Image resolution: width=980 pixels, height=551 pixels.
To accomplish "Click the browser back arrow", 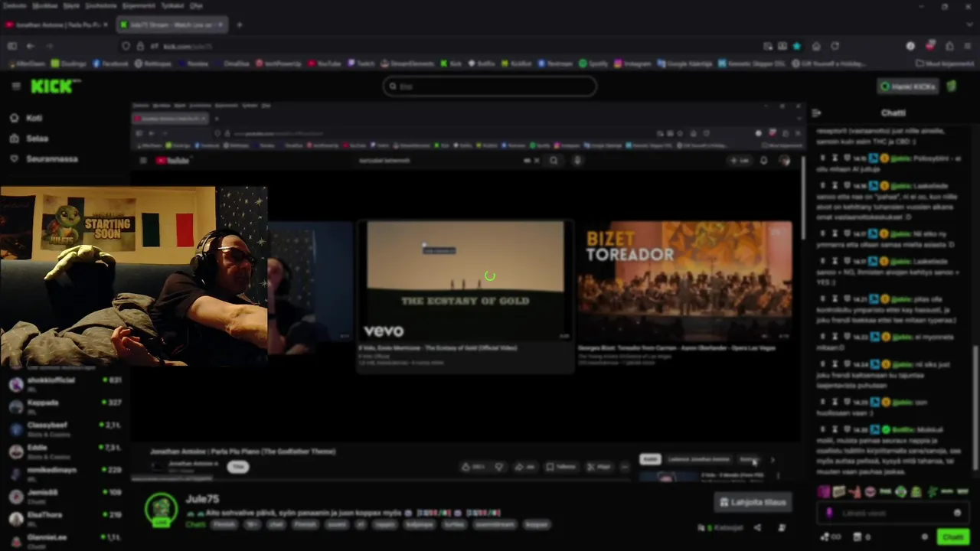I will (x=31, y=46).
